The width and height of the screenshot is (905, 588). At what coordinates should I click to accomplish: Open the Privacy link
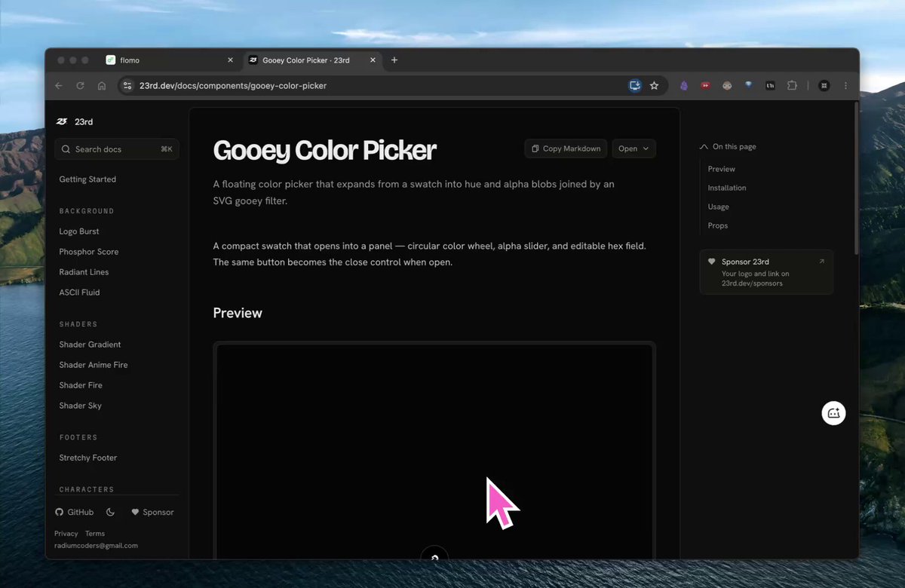coord(66,534)
